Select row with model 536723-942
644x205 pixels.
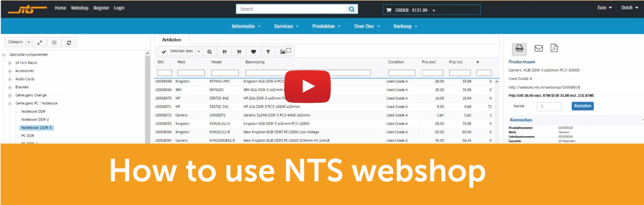325,98
